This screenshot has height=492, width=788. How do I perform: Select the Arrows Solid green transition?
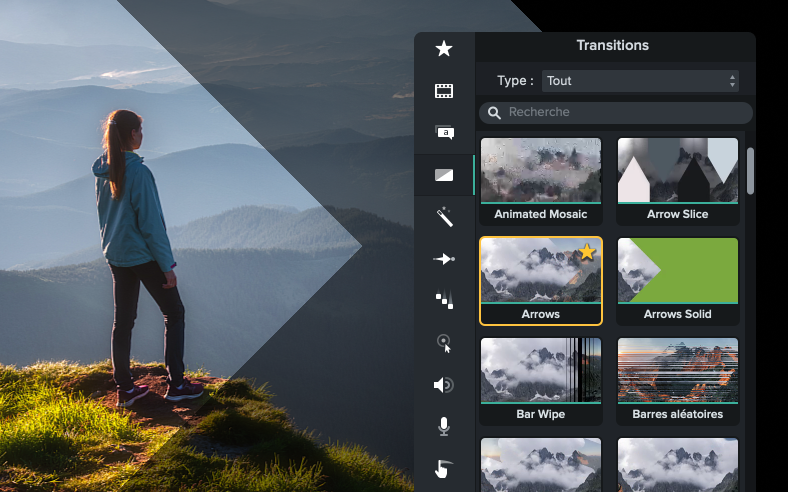click(x=678, y=271)
